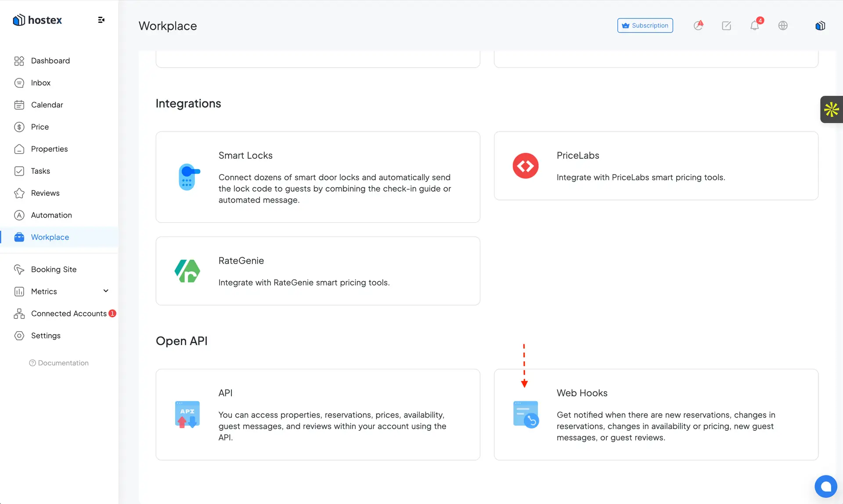843x504 pixels.
Task: Open the Smart Locks integration card
Action: 318,177
